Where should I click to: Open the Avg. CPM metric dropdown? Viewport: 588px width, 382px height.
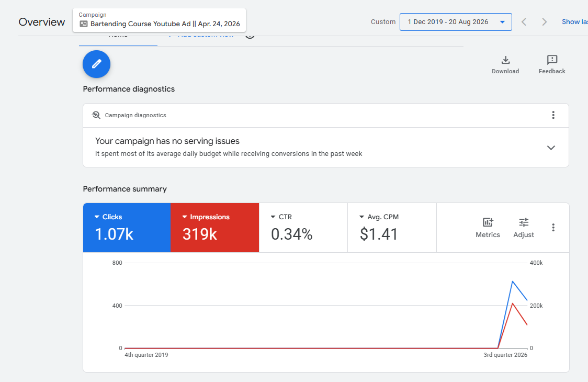(x=379, y=217)
